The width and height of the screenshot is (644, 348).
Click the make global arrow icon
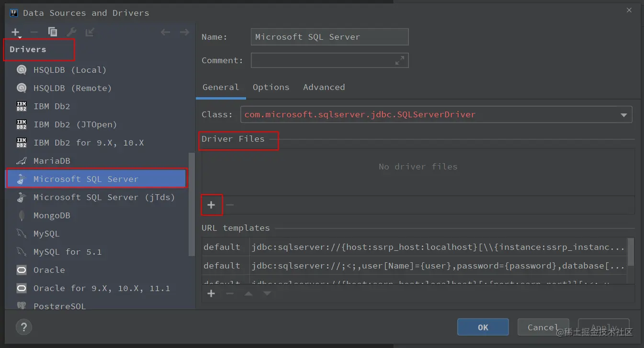click(x=90, y=33)
